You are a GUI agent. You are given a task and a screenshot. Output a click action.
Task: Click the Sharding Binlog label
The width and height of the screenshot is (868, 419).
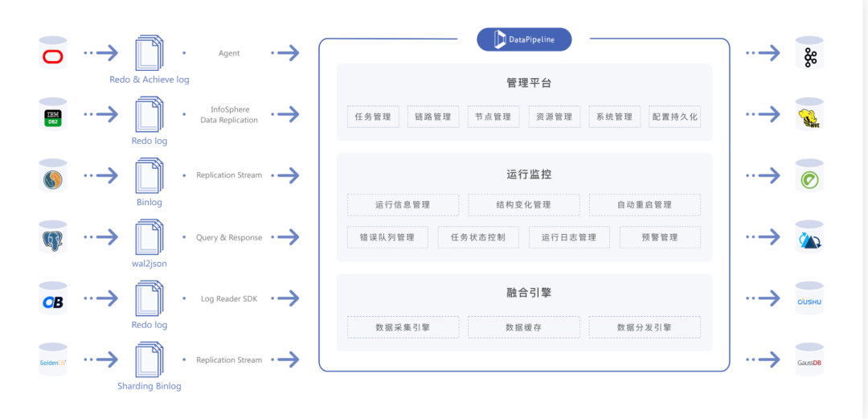pyautogui.click(x=149, y=386)
